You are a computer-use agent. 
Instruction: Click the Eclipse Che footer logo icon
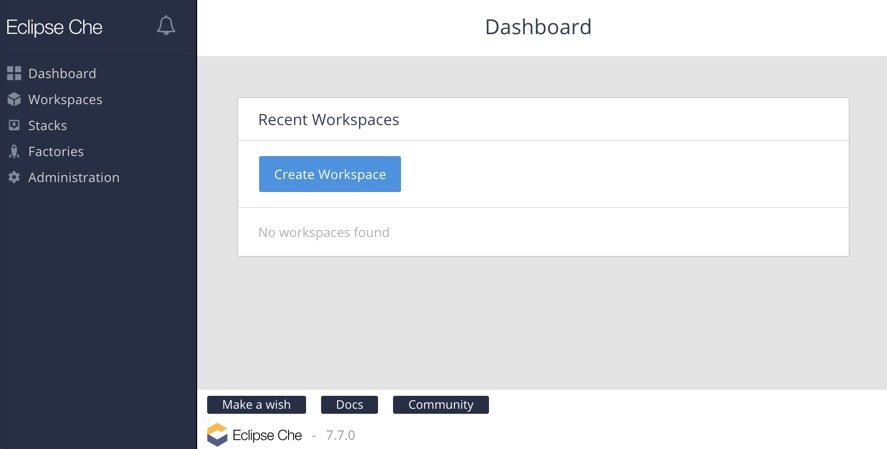tap(217, 435)
